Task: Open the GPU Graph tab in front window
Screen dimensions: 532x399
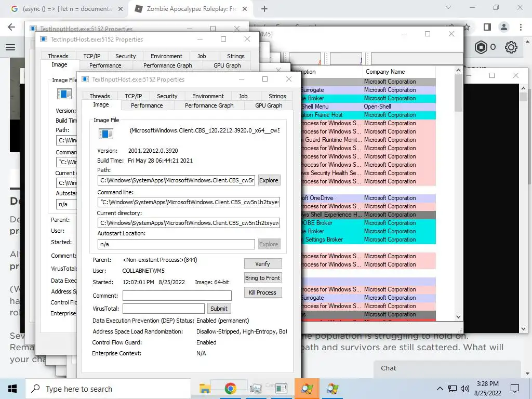Action: (x=269, y=105)
